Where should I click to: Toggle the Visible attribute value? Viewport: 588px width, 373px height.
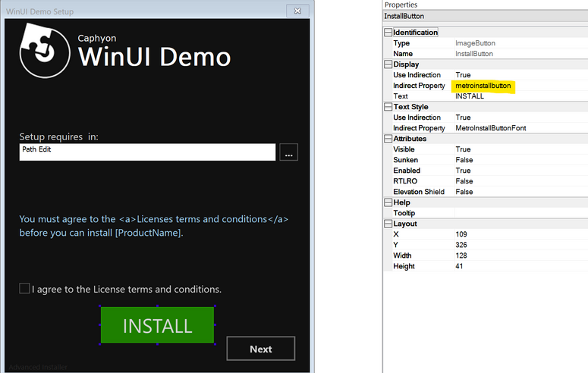[x=463, y=149]
